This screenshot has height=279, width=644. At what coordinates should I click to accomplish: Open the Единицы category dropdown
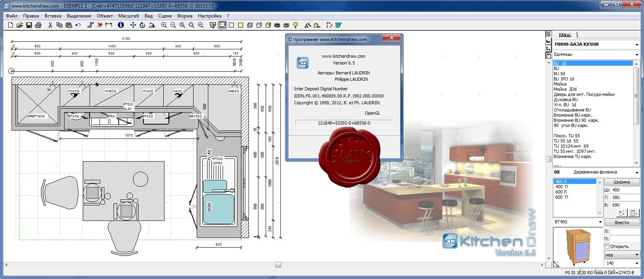[637, 55]
